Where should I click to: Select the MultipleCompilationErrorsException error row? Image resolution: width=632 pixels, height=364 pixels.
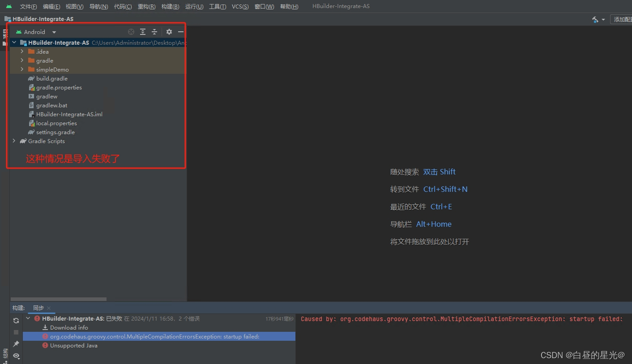tap(159, 336)
